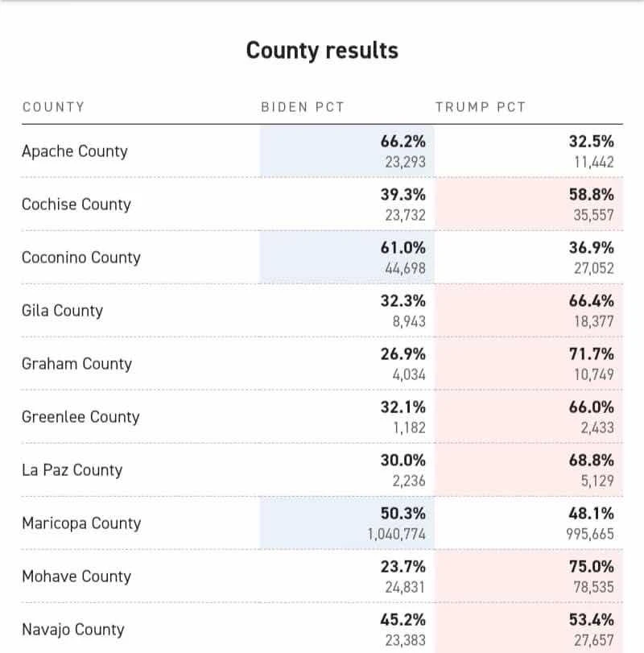
Task: Click Apache County Biden 66.2% cell
Action: point(347,151)
